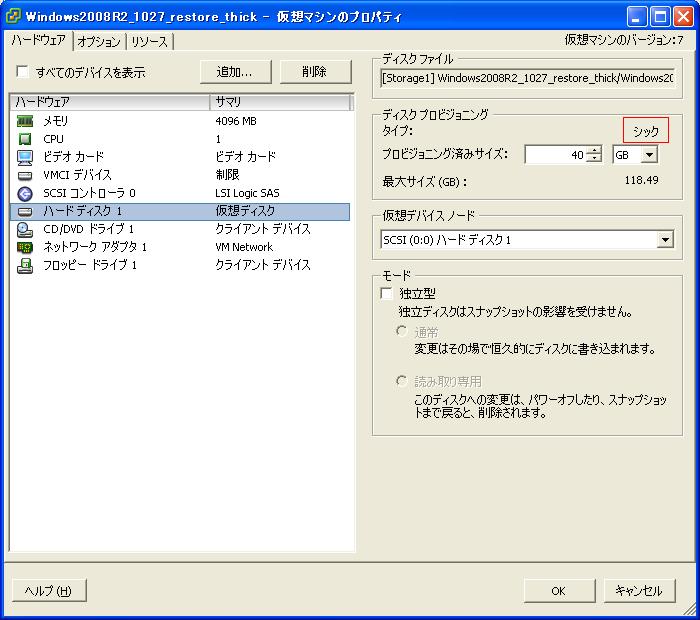Screen dimensions: 700x620
Task: Select the 通常 radio button
Action: (401, 331)
